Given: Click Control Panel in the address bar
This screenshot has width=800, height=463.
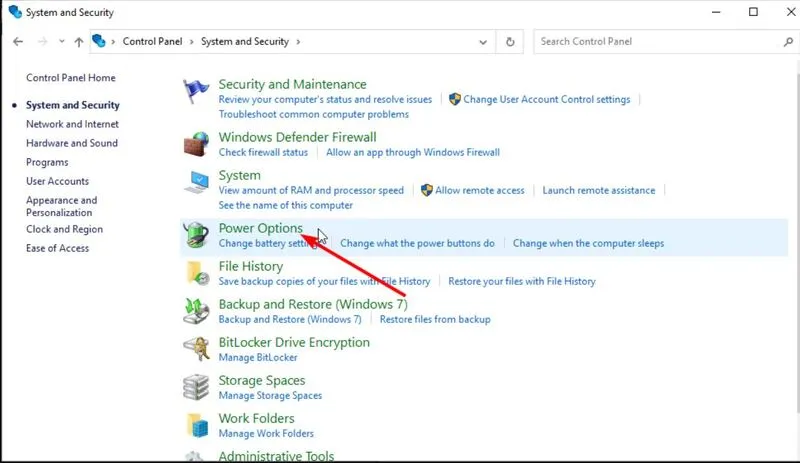Looking at the screenshot, I should (152, 41).
